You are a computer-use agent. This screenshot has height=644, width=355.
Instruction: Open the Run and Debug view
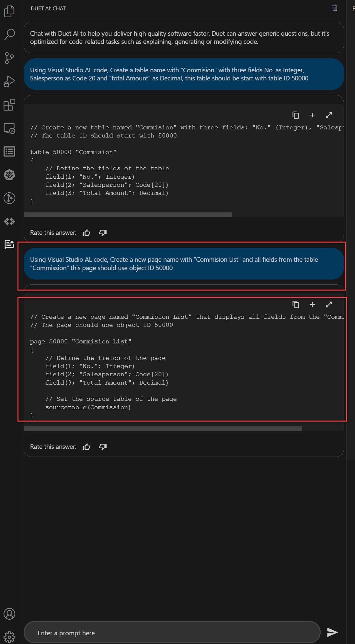click(x=9, y=81)
